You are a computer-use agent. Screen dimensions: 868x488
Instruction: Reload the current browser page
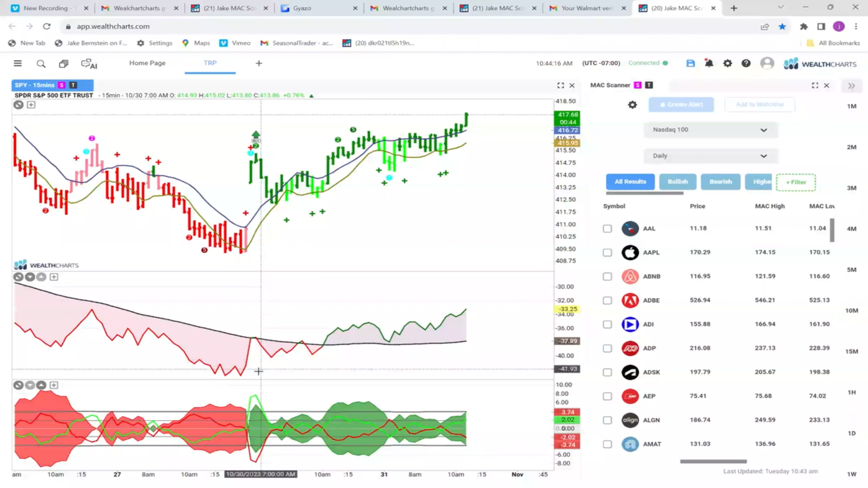[x=47, y=27]
